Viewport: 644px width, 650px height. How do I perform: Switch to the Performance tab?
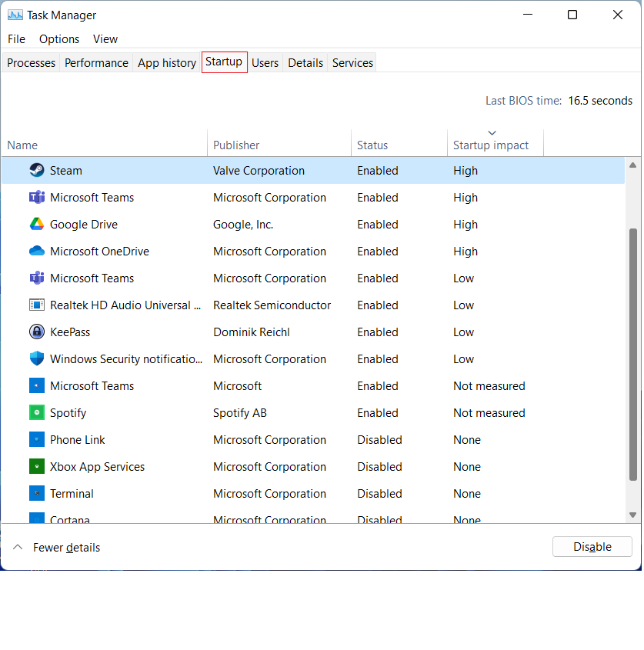tap(96, 63)
